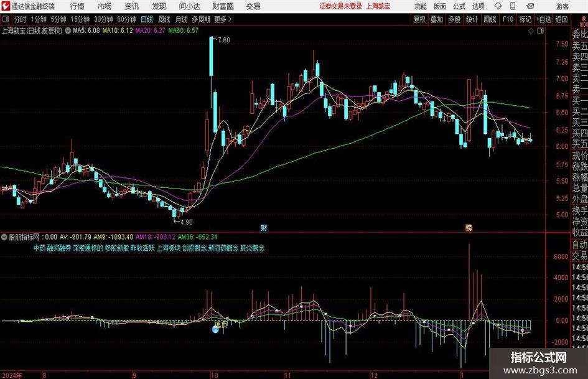Click the MA5: 6.08 indicator value
The height and width of the screenshot is (379, 588).
pos(86,30)
